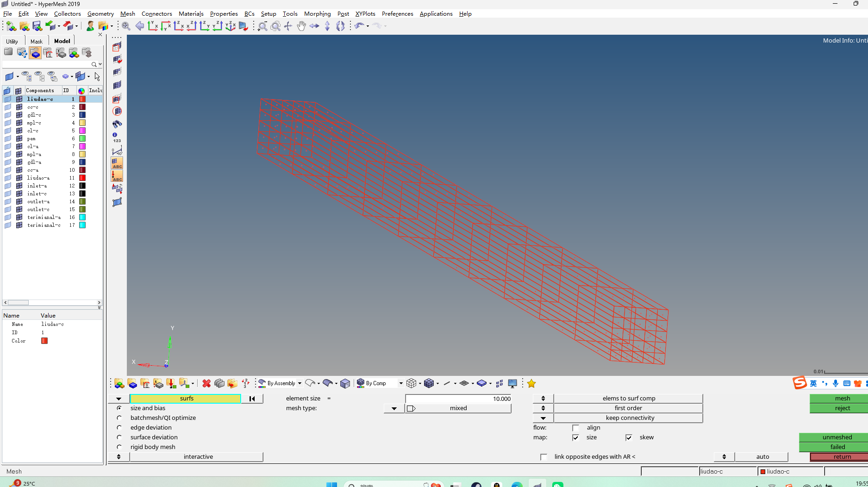Screen dimensions: 868x487
Task: Open the mesh type dropdown arrow
Action: coord(393,408)
